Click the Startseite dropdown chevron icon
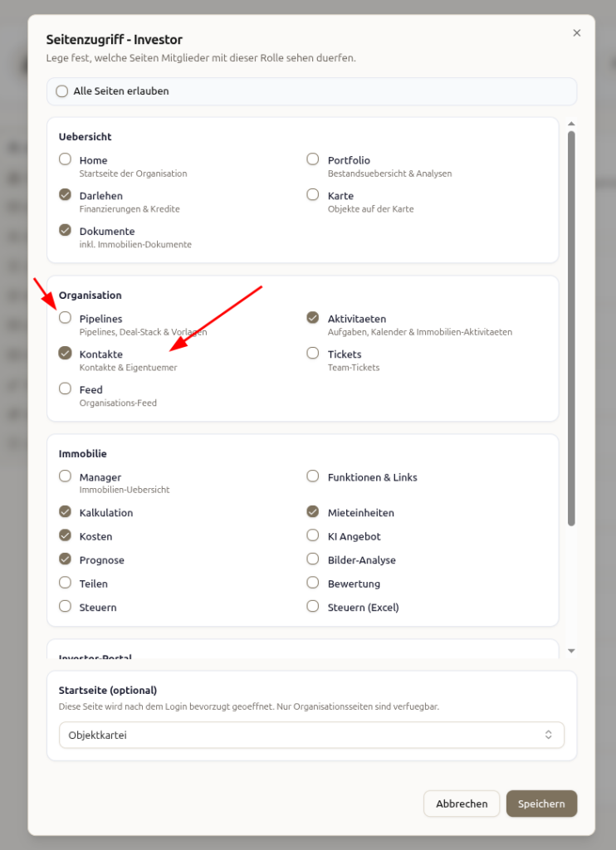Image resolution: width=616 pixels, height=850 pixels. pyautogui.click(x=548, y=735)
